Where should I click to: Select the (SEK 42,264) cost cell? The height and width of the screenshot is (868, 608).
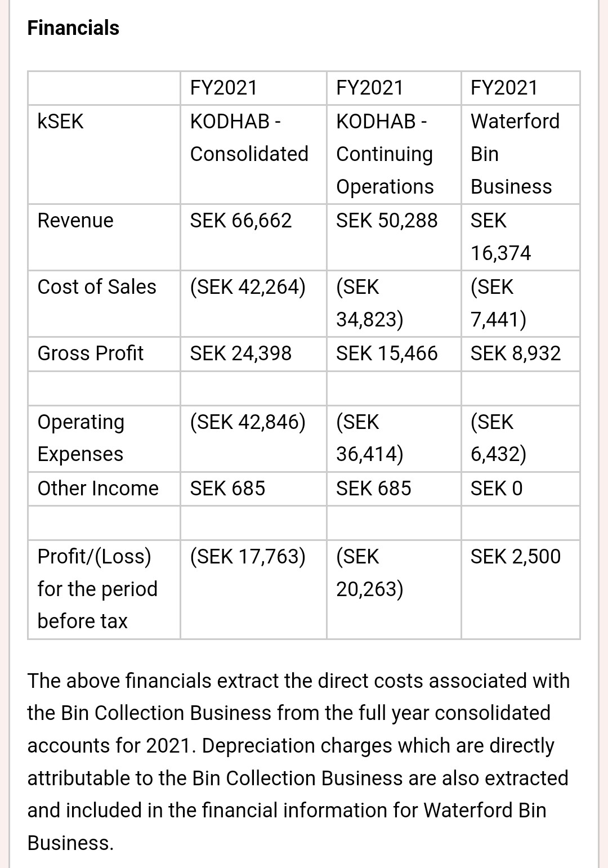(248, 287)
